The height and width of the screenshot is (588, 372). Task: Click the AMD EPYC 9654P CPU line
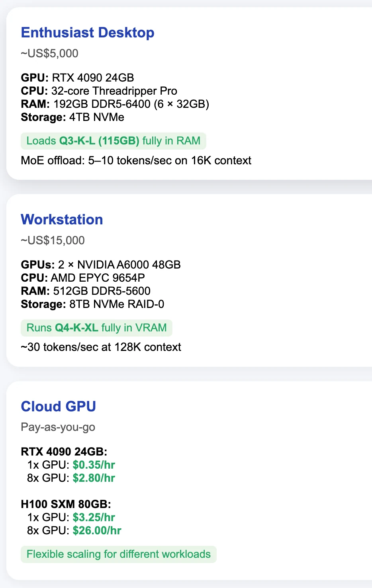coord(83,278)
